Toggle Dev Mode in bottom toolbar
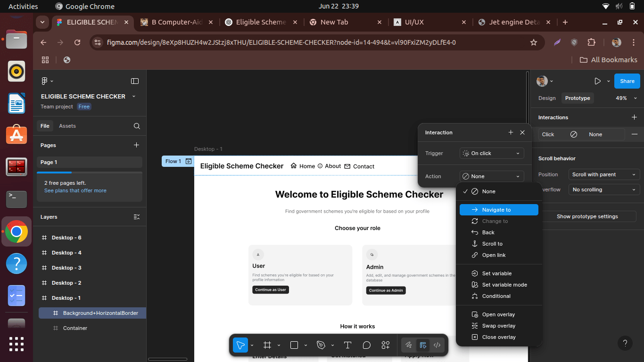The height and width of the screenshot is (362, 644). click(437, 345)
